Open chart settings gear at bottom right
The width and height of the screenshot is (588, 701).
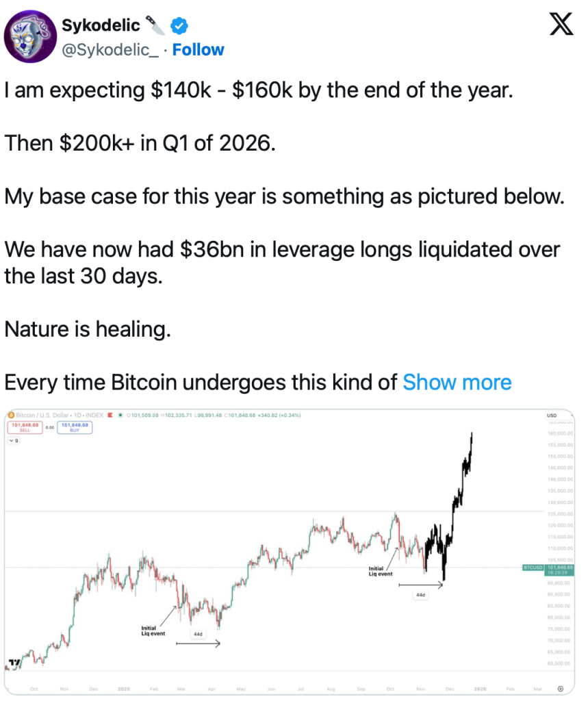point(560,688)
